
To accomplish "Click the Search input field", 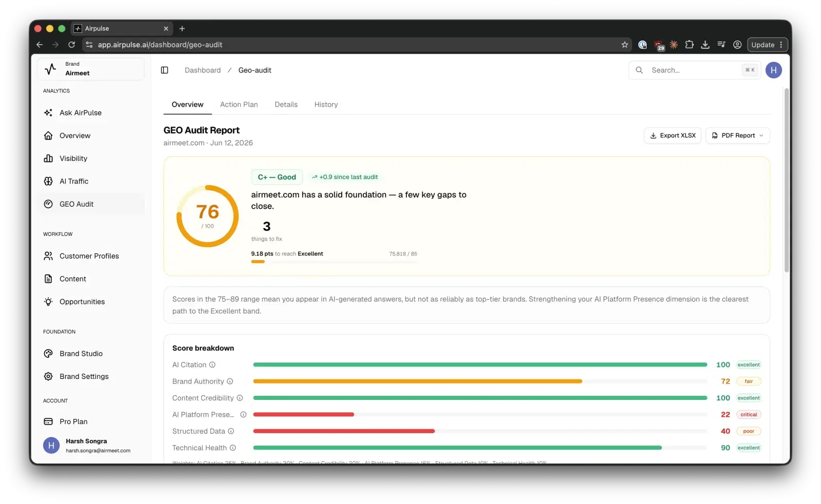I will coord(695,70).
